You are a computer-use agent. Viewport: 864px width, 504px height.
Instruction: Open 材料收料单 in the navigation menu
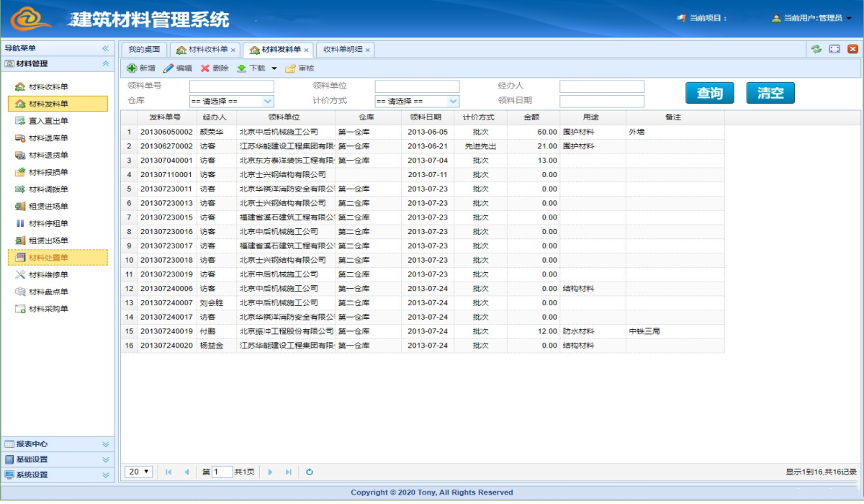[48, 87]
